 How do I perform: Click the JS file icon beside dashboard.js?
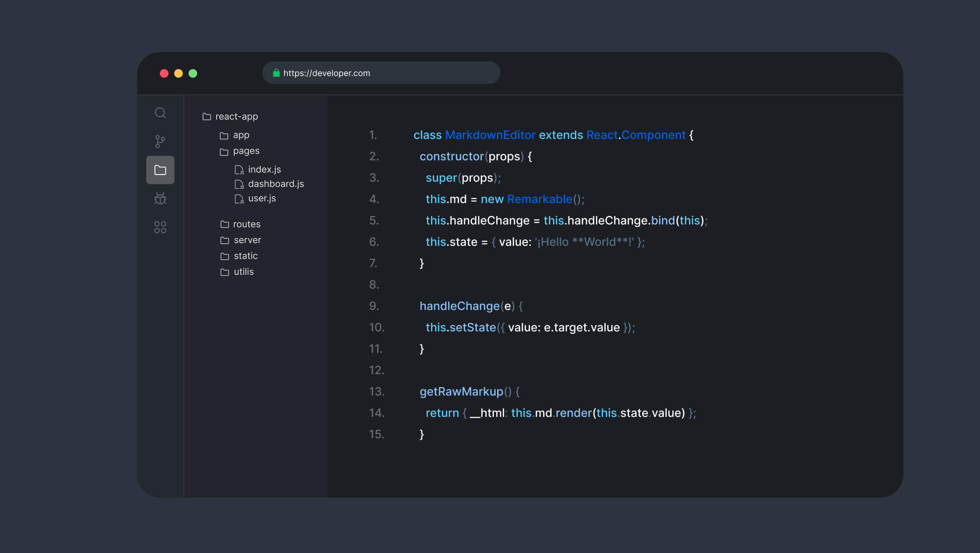click(239, 184)
